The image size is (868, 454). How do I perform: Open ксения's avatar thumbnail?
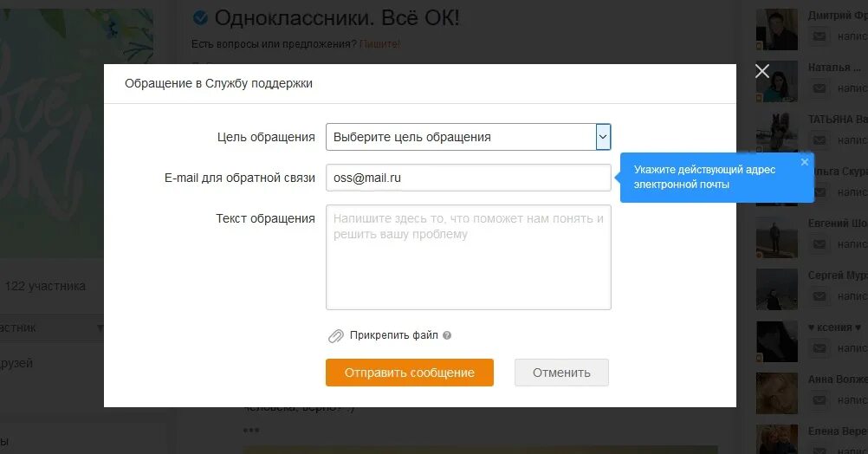(777, 341)
